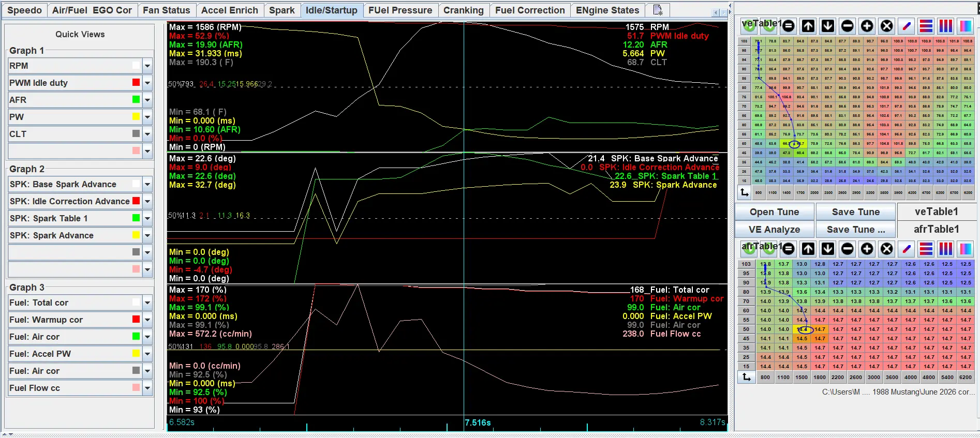Screen dimensions: 980x438
Task: Open the FUel Pressure tab
Action: 400,10
